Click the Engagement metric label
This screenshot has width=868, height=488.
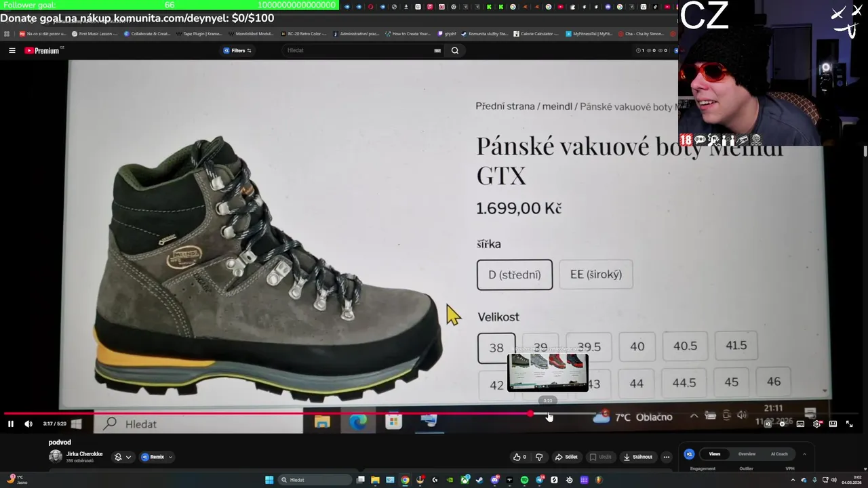[703, 468]
